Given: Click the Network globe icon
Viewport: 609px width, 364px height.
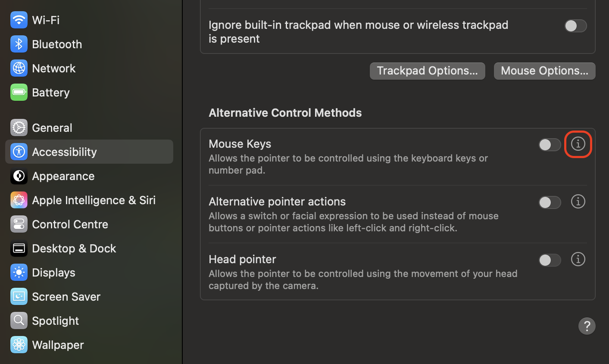Looking at the screenshot, I should (19, 68).
